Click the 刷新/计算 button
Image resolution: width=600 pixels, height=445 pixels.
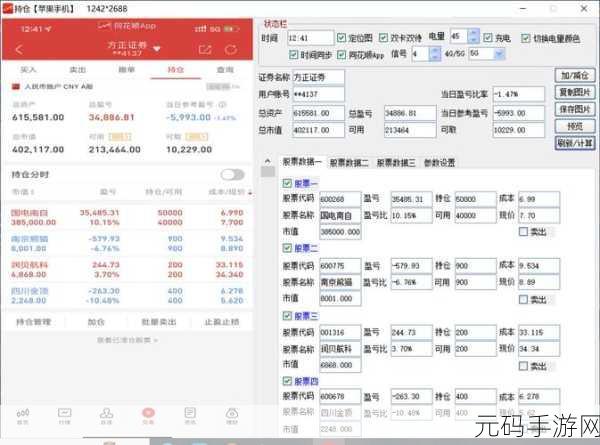click(x=574, y=143)
